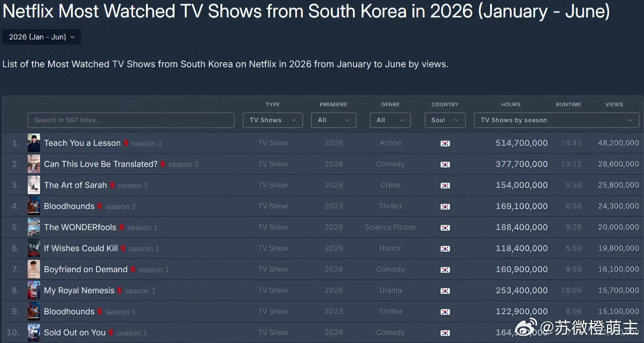Click The WONDERfools poster thumbnail

pos(34,227)
